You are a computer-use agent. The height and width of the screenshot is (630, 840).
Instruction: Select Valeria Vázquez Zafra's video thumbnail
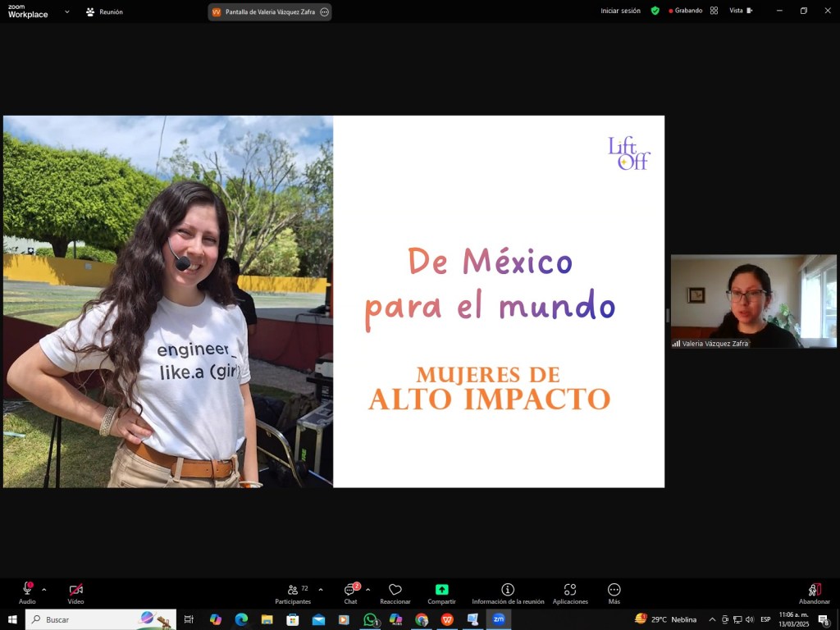[x=753, y=301]
